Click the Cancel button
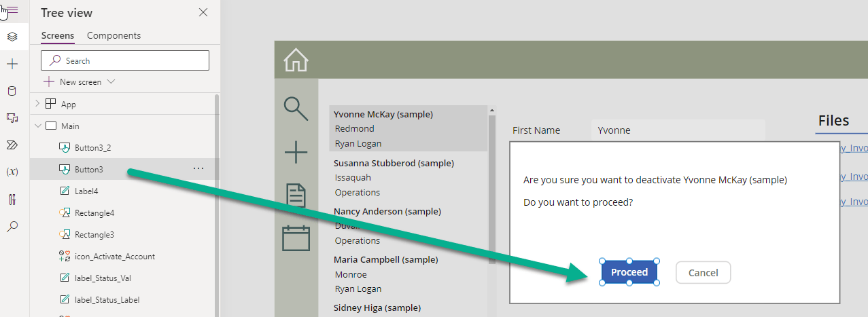Image resolution: width=868 pixels, height=317 pixels. click(703, 272)
